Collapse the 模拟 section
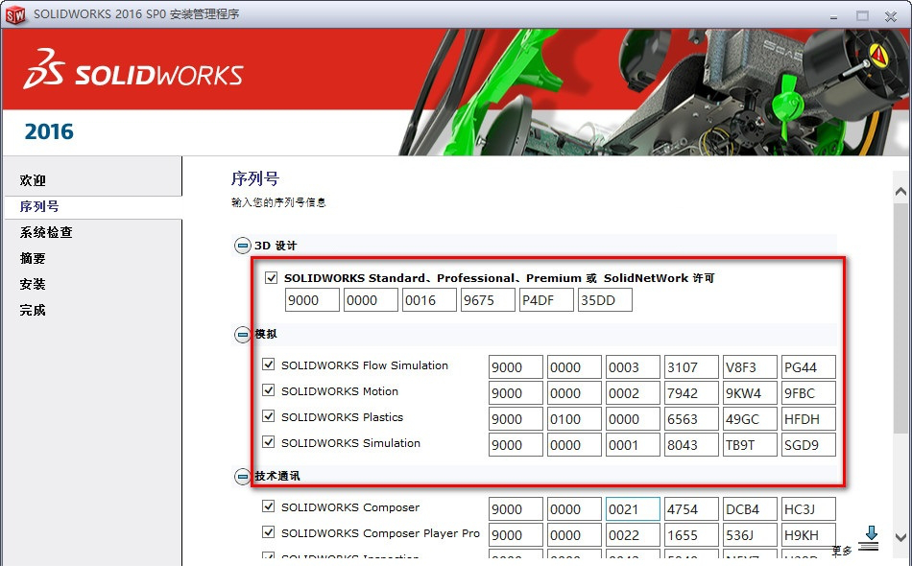The width and height of the screenshot is (912, 588). coord(243,335)
